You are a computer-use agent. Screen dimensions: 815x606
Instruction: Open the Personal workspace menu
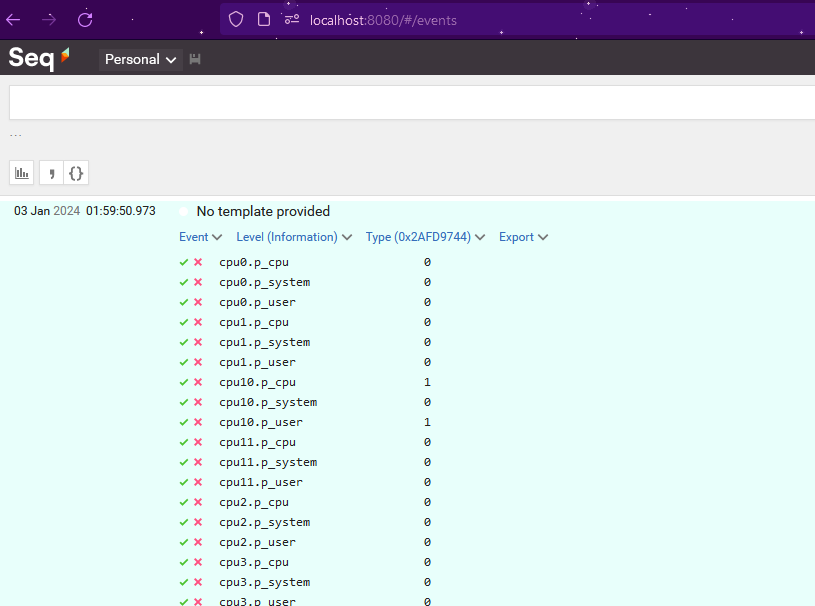click(139, 59)
